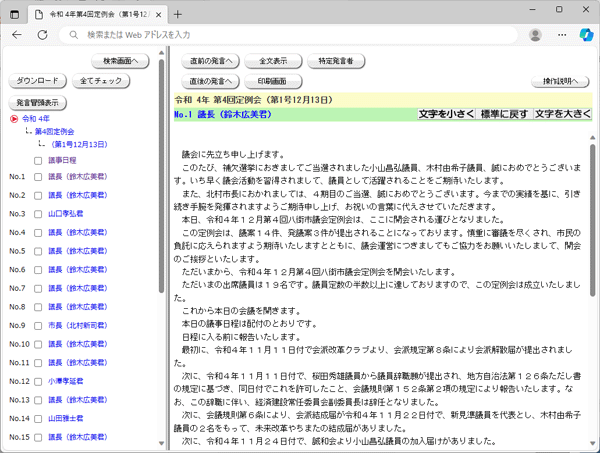Screen dimensions: 600x453
Task: Open the 第4回定例会 tree node
Action: [54, 132]
